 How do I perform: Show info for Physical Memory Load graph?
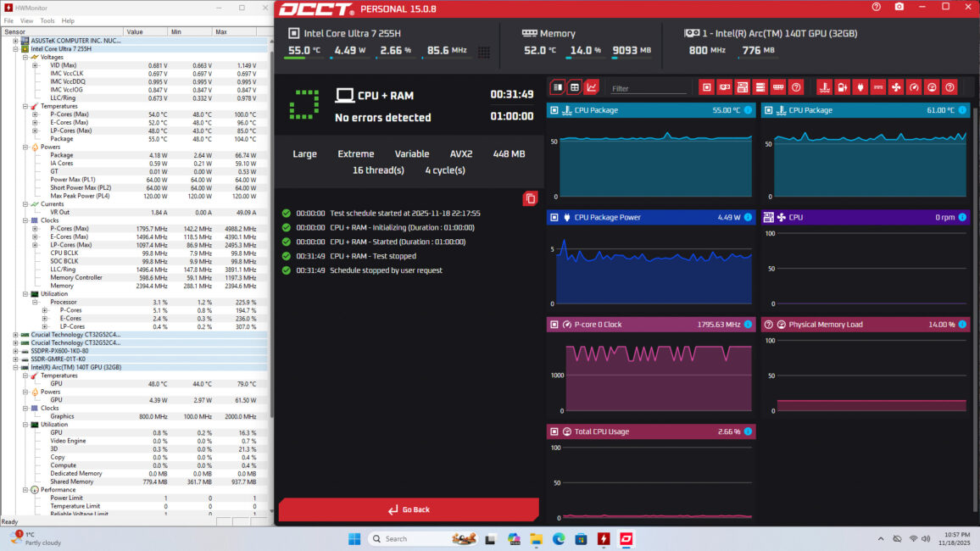pyautogui.click(x=962, y=324)
